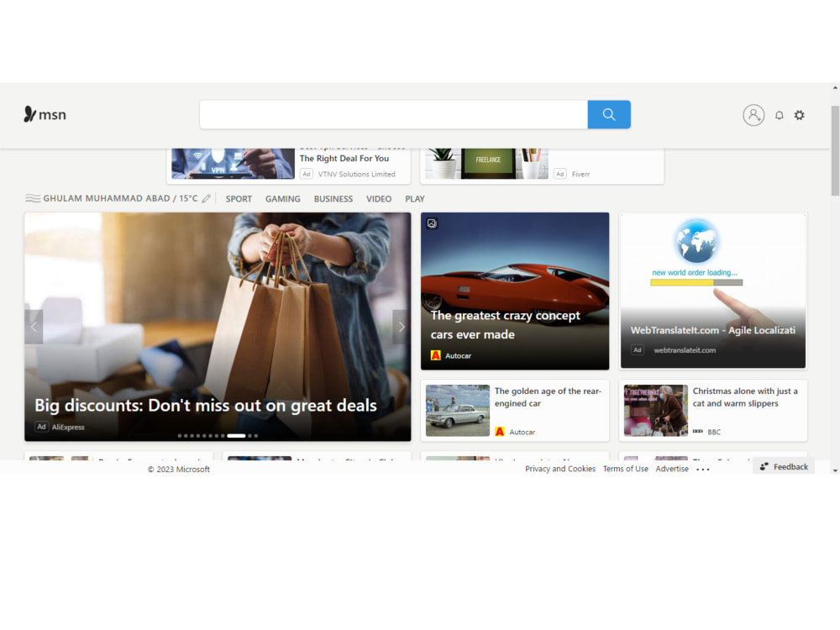Screen dimensions: 840x630
Task: Click the scrollbar up arrow
Action: (x=835, y=87)
